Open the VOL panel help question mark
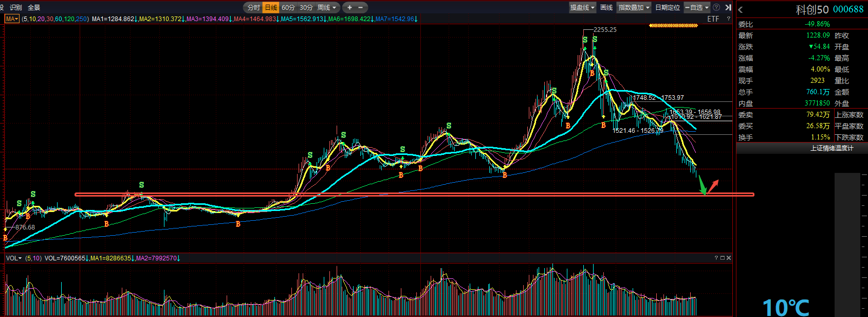This screenshot has height=317, width=868. click(x=716, y=258)
